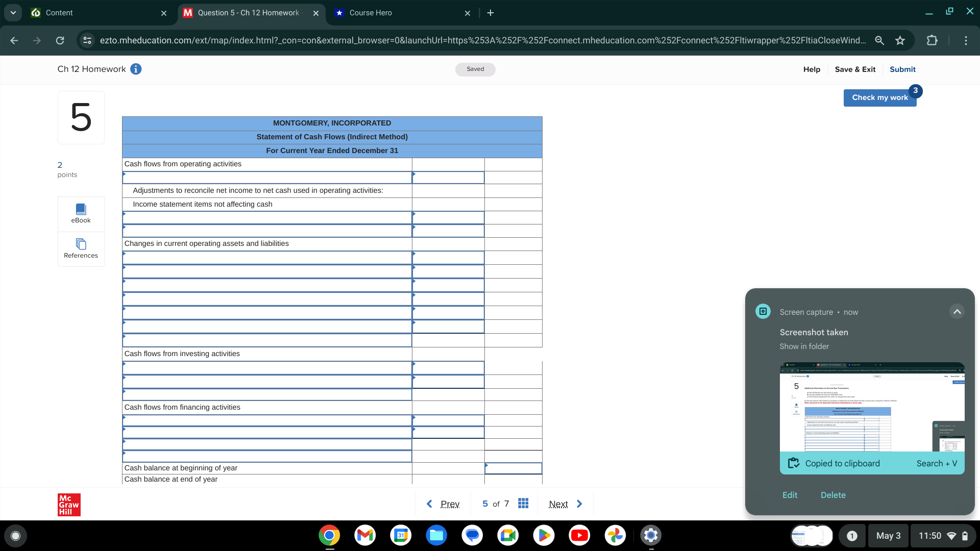Click the McGraw Hill logo
Viewport: 980px width, 551px height.
pyautogui.click(x=68, y=505)
